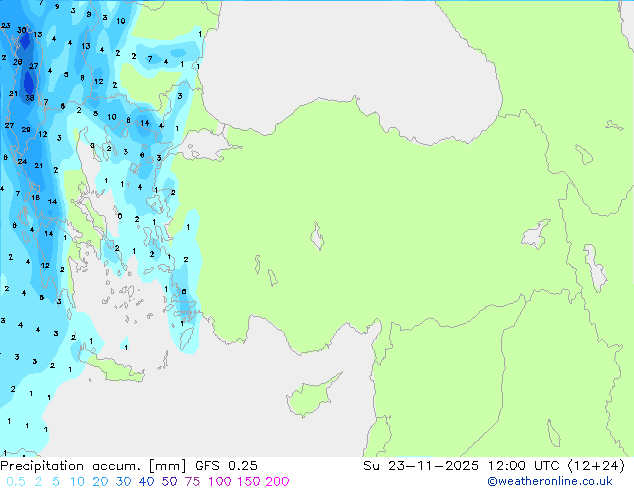Click the map value '30'
Screen dimensions: 634x490
pos(21,30)
